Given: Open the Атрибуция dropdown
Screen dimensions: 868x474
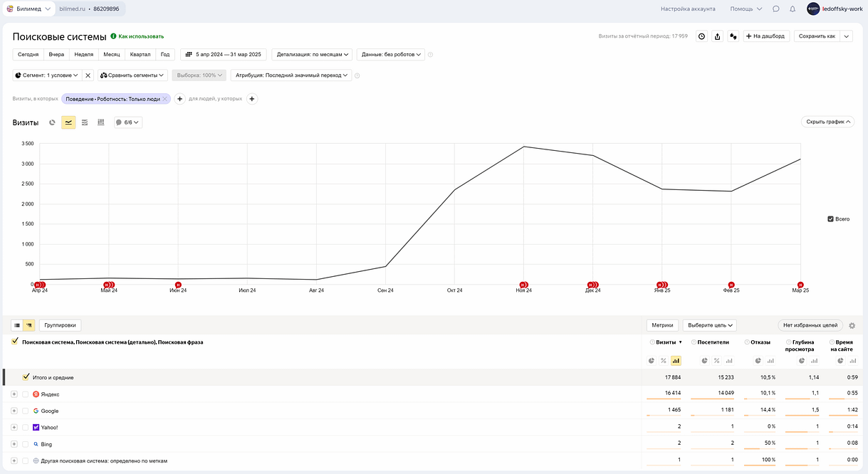Looking at the screenshot, I should (292, 75).
